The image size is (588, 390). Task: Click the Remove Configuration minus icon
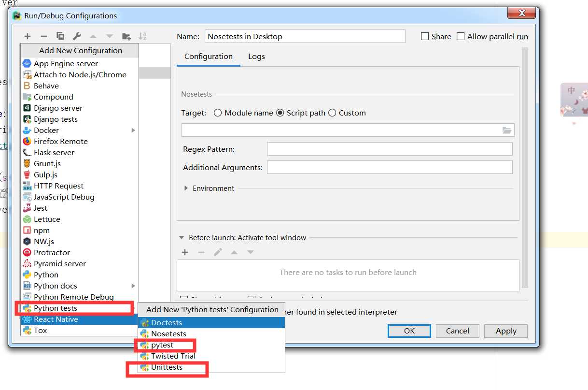(43, 36)
